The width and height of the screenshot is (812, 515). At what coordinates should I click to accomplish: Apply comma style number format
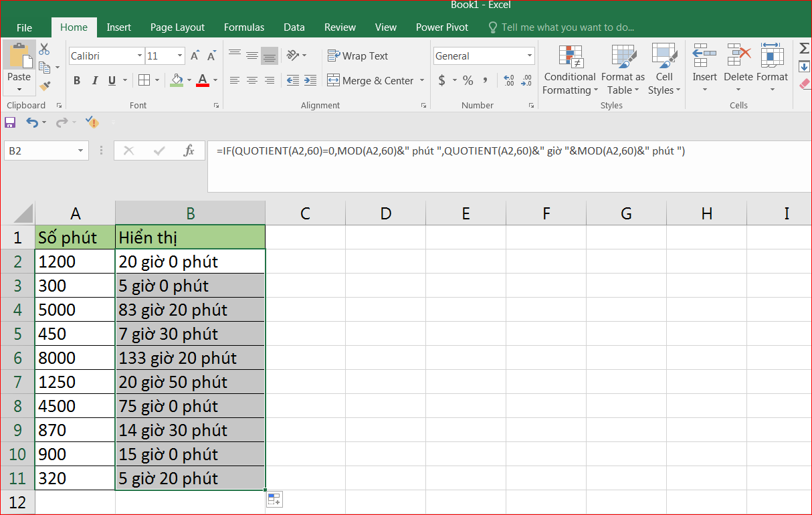[485, 80]
